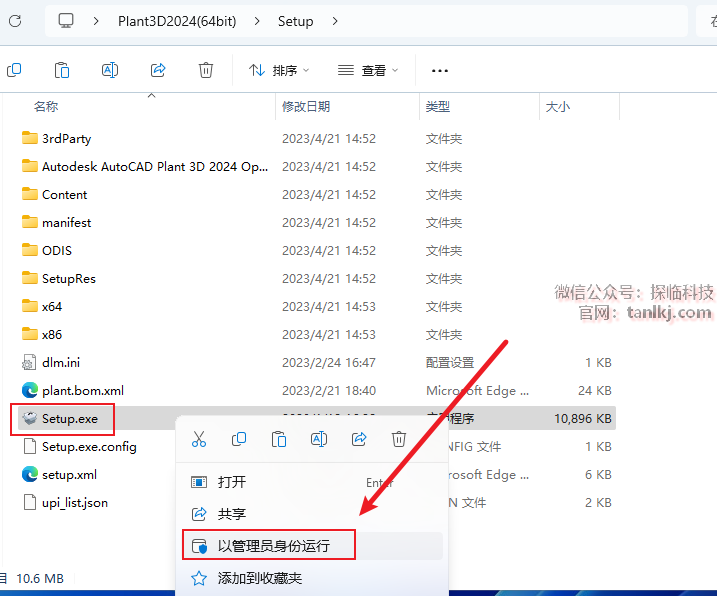The image size is (717, 596).
Task: Click the context menu Paste icon
Action: pyautogui.click(x=278, y=439)
